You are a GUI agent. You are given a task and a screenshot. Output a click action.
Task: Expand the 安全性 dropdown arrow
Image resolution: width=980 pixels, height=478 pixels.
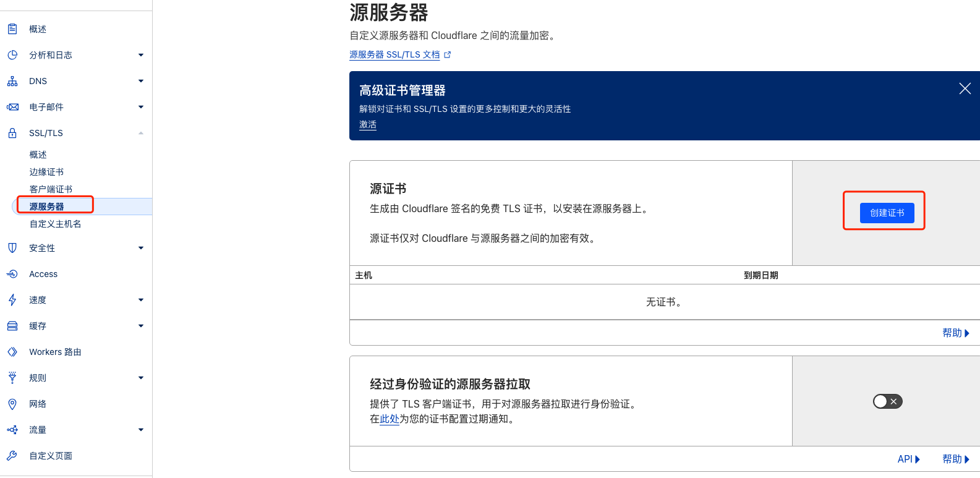click(x=141, y=248)
